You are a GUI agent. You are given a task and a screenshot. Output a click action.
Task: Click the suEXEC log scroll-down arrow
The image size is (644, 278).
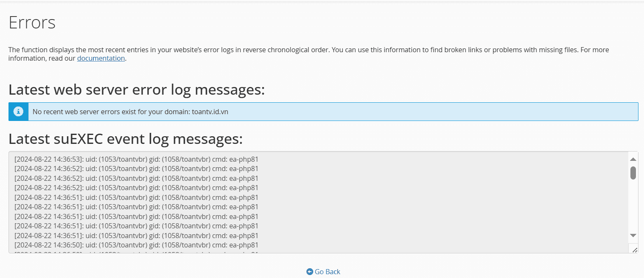(633, 235)
